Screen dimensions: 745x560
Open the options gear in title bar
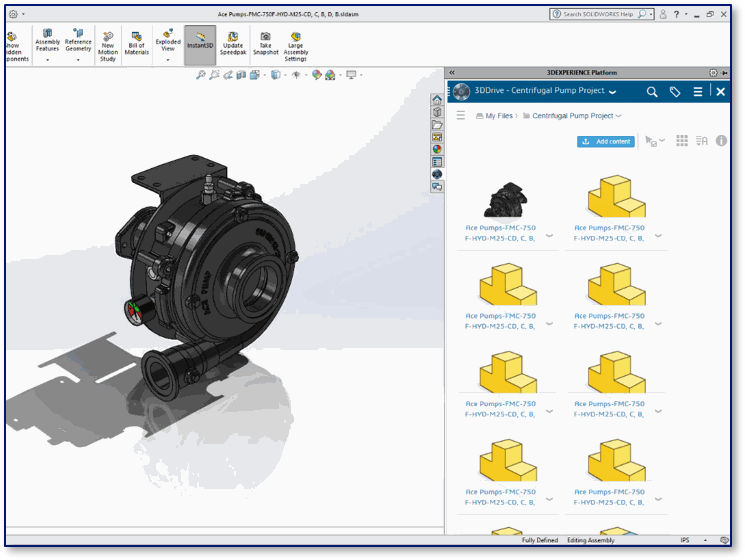click(13, 14)
